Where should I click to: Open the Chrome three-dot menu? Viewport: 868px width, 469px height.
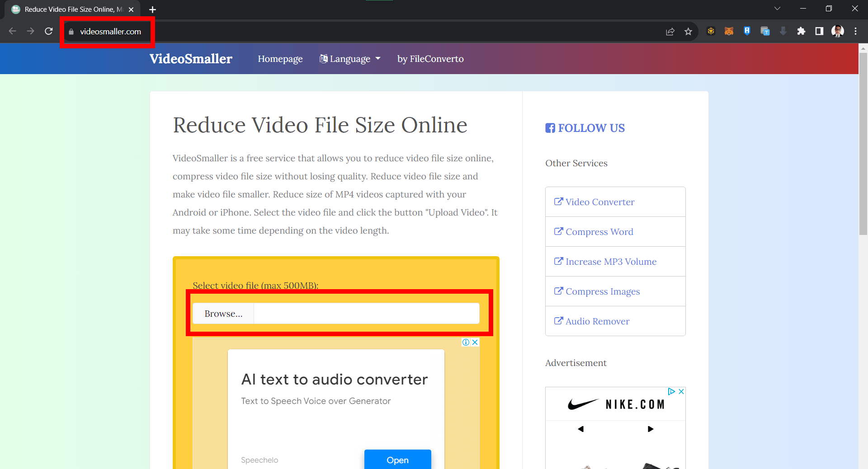click(x=856, y=31)
